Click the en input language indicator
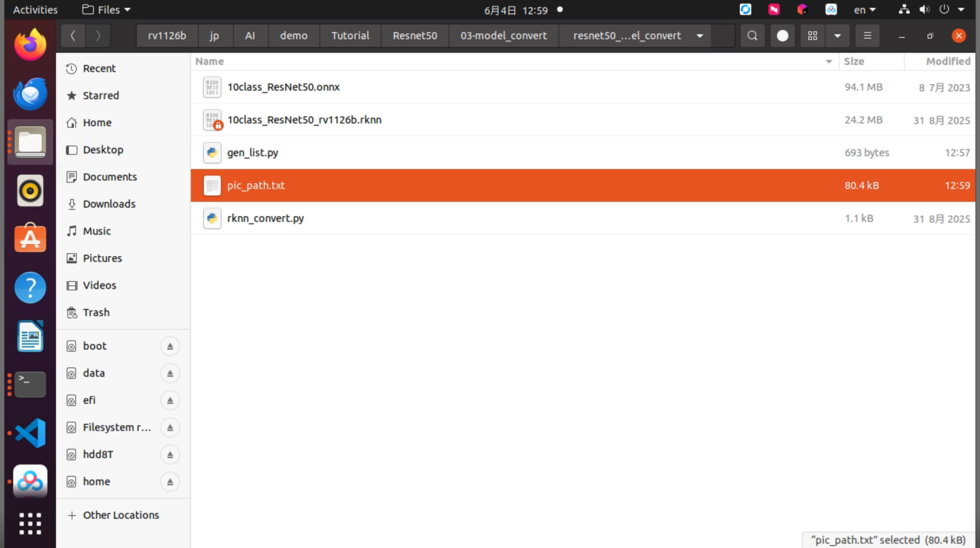 point(865,10)
